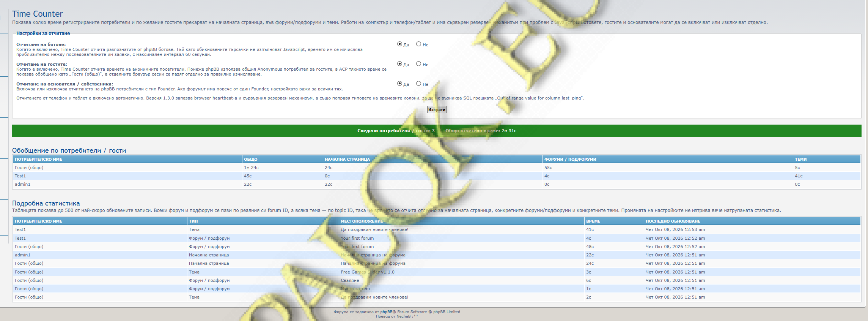Click the "Подробна статистика" heading

[x=46, y=203]
